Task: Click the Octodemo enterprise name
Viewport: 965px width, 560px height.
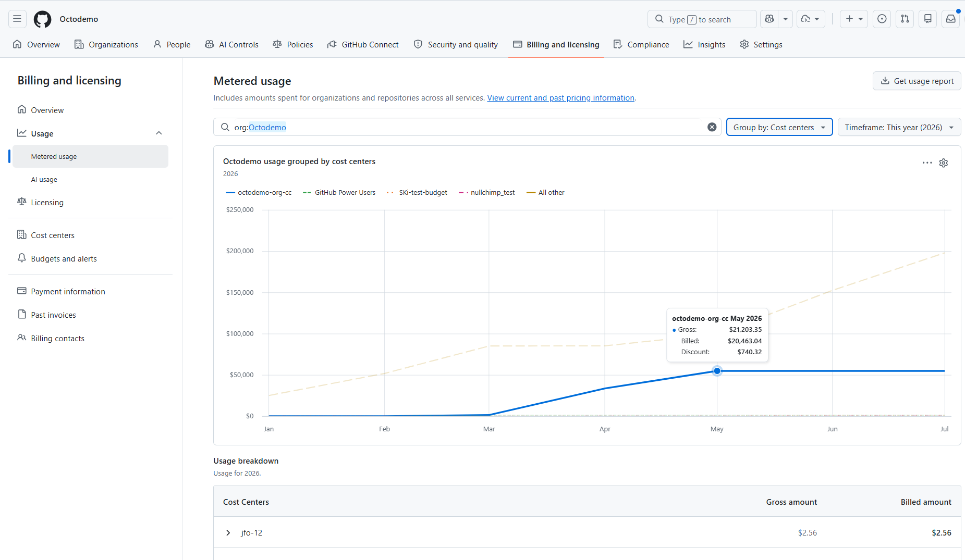Action: coord(79,19)
